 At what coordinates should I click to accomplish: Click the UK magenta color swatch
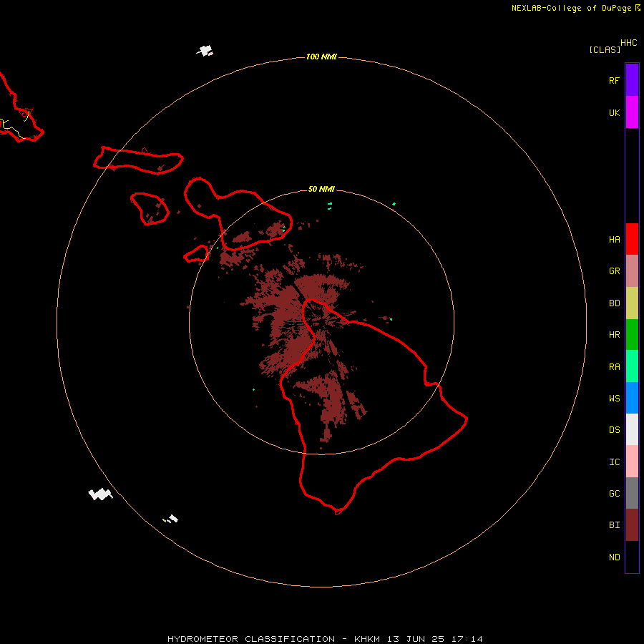pyautogui.click(x=632, y=112)
